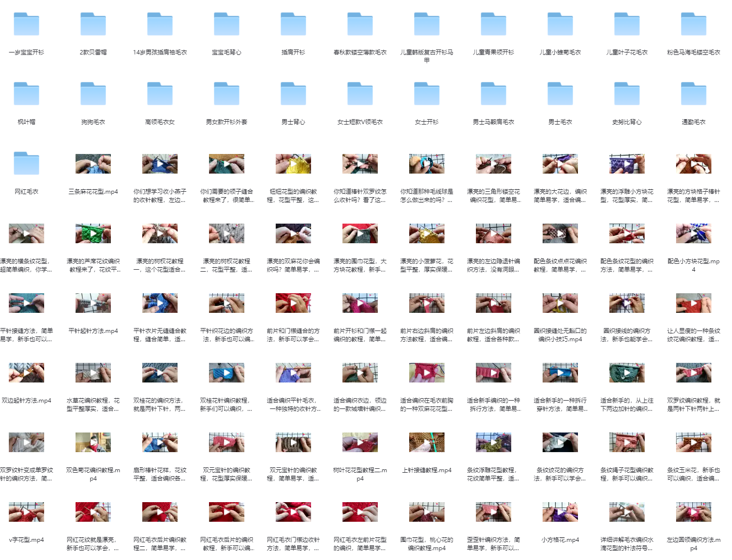Open the 粉色马海毛镂空毛衣 folder

tap(694, 25)
